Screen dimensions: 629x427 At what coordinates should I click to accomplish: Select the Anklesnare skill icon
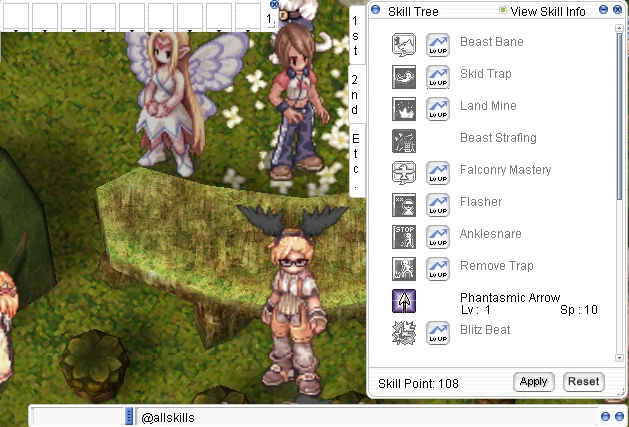(x=404, y=237)
